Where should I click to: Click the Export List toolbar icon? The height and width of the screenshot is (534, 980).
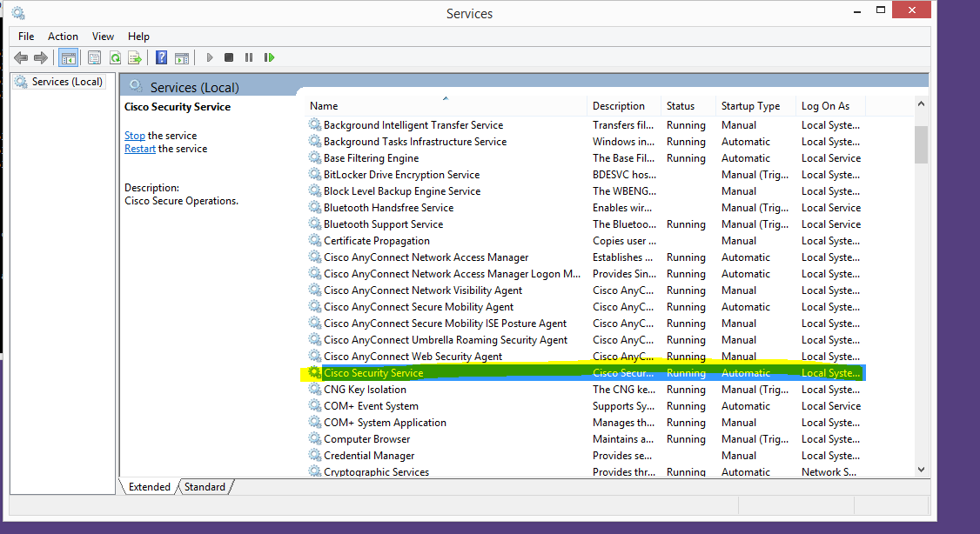(x=135, y=58)
